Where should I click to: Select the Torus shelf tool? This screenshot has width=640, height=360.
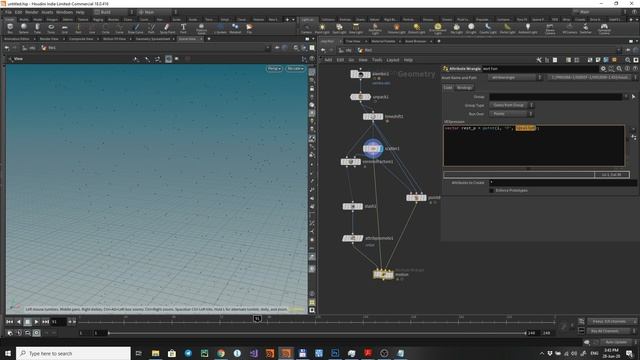pyautogui.click(x=51, y=28)
